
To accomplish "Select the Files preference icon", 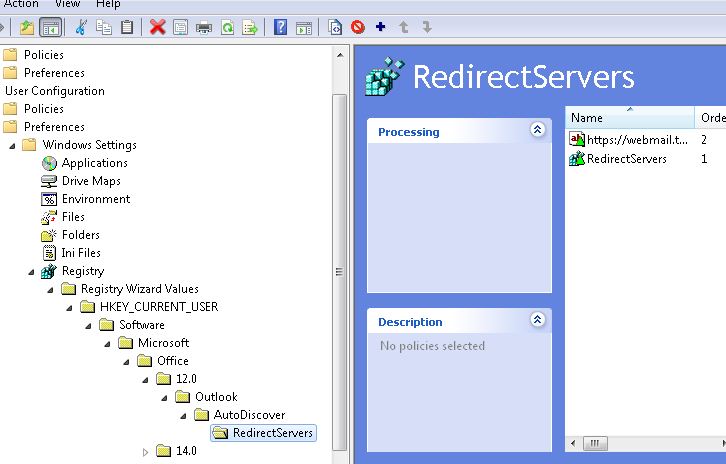I will click(49, 217).
